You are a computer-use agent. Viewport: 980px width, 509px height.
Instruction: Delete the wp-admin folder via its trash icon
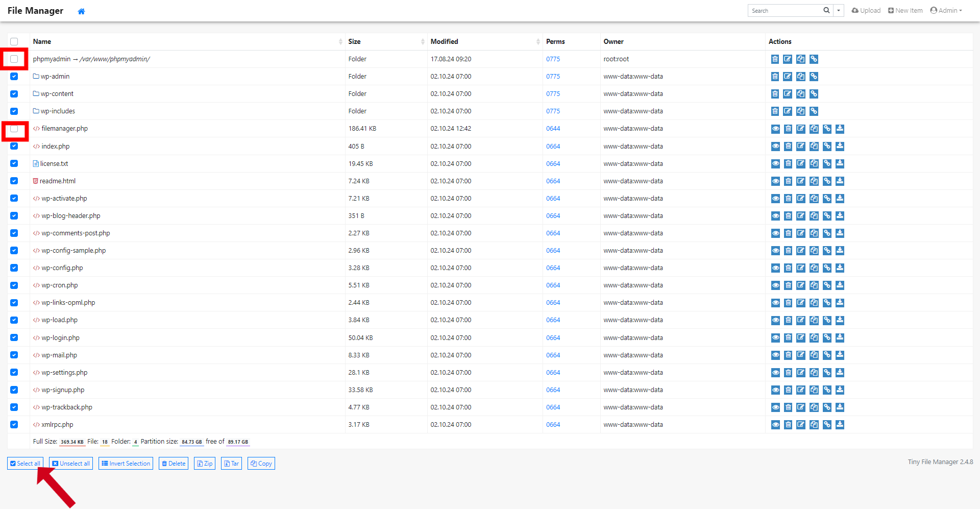pyautogui.click(x=775, y=77)
